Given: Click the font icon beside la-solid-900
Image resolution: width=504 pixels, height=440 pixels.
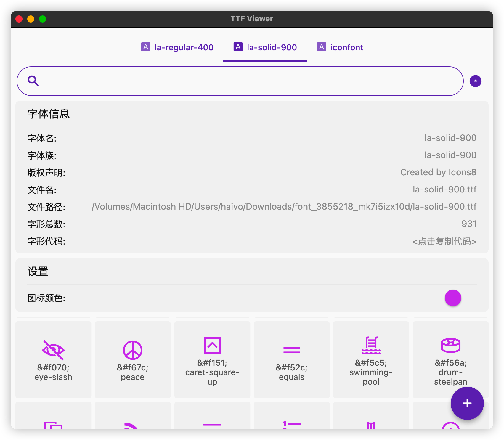Looking at the screenshot, I should (238, 47).
